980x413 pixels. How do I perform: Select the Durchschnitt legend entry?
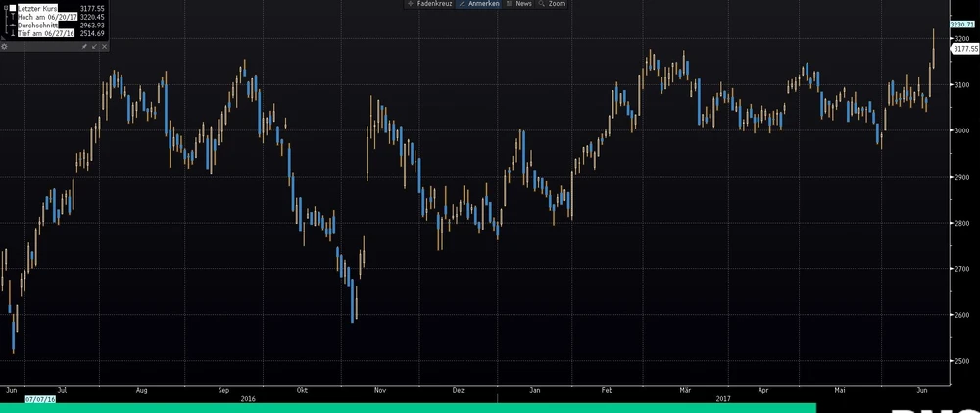point(39,25)
